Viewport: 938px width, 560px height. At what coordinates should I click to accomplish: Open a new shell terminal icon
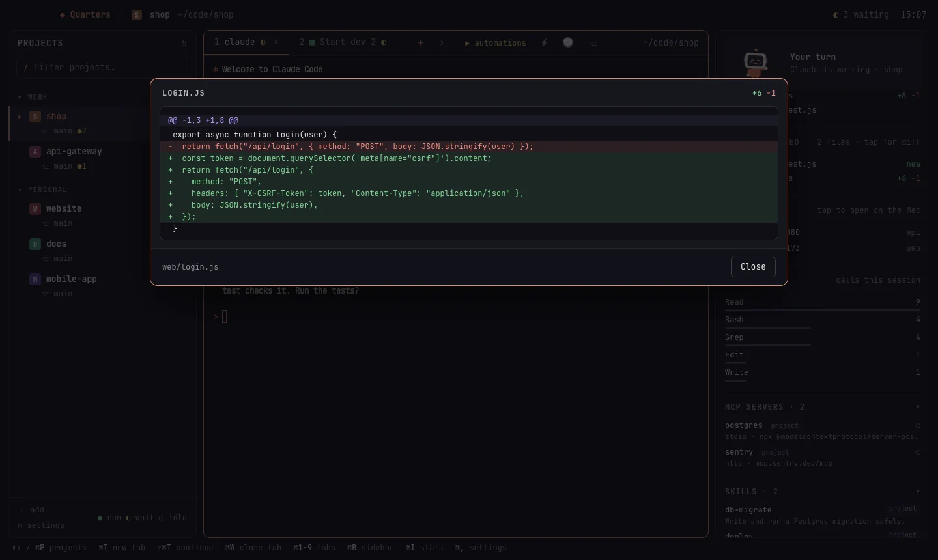pyautogui.click(x=444, y=43)
